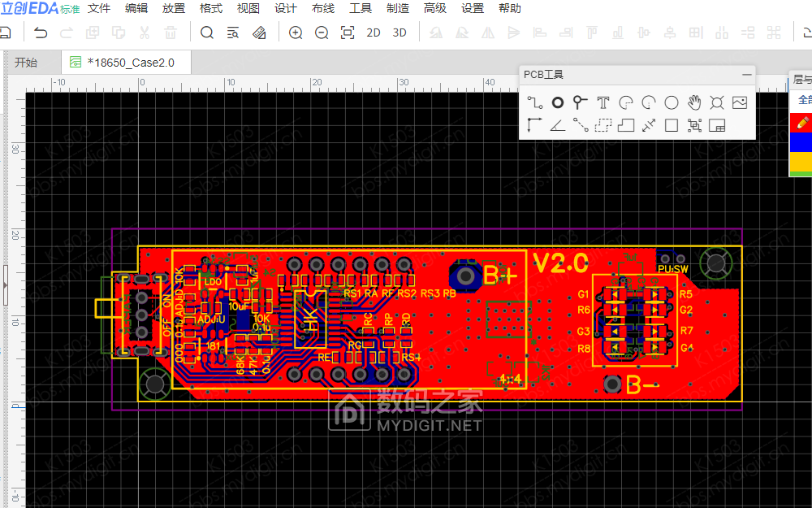Image resolution: width=812 pixels, height=508 pixels.
Task: Open the 文件 menu
Action: [99, 8]
